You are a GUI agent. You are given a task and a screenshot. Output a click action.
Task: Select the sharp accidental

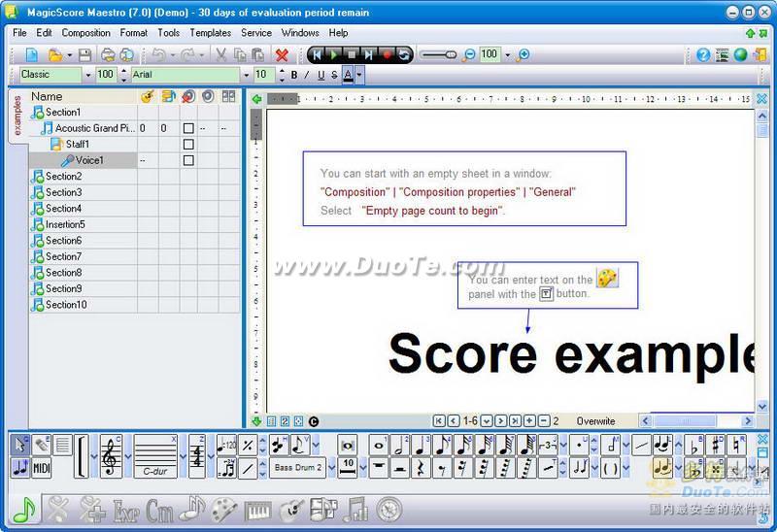716,446
